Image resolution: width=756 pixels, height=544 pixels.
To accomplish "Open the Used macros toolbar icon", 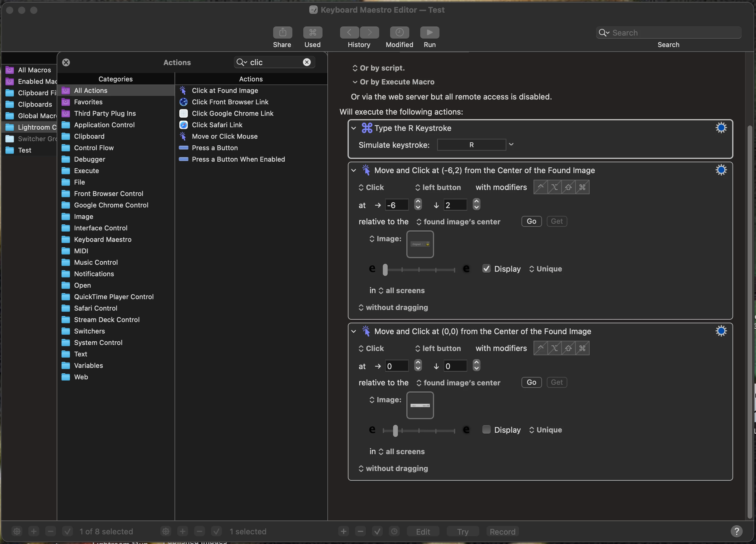I will point(312,32).
